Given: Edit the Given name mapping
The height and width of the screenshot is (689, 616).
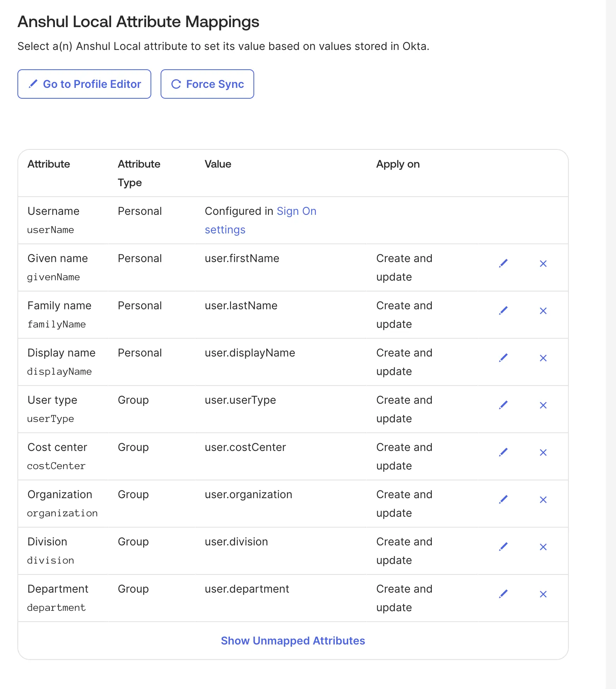Looking at the screenshot, I should point(503,264).
